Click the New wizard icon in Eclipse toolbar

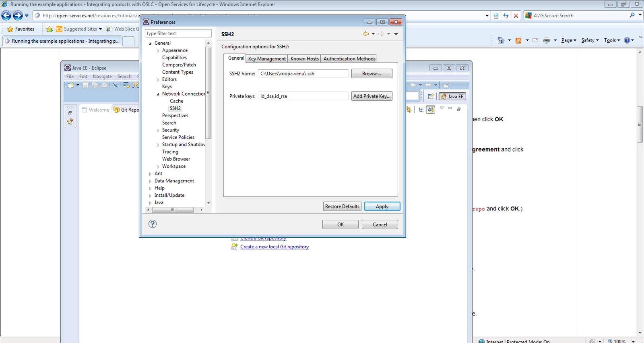[x=71, y=85]
